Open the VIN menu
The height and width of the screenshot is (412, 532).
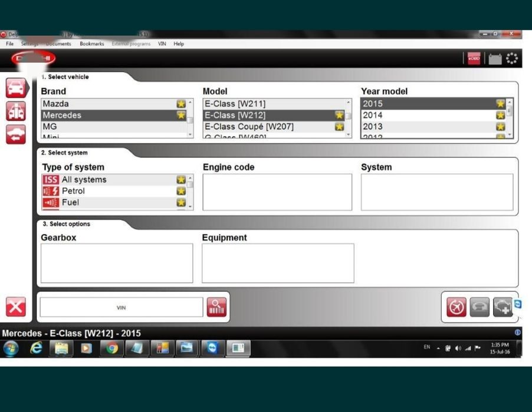click(162, 44)
